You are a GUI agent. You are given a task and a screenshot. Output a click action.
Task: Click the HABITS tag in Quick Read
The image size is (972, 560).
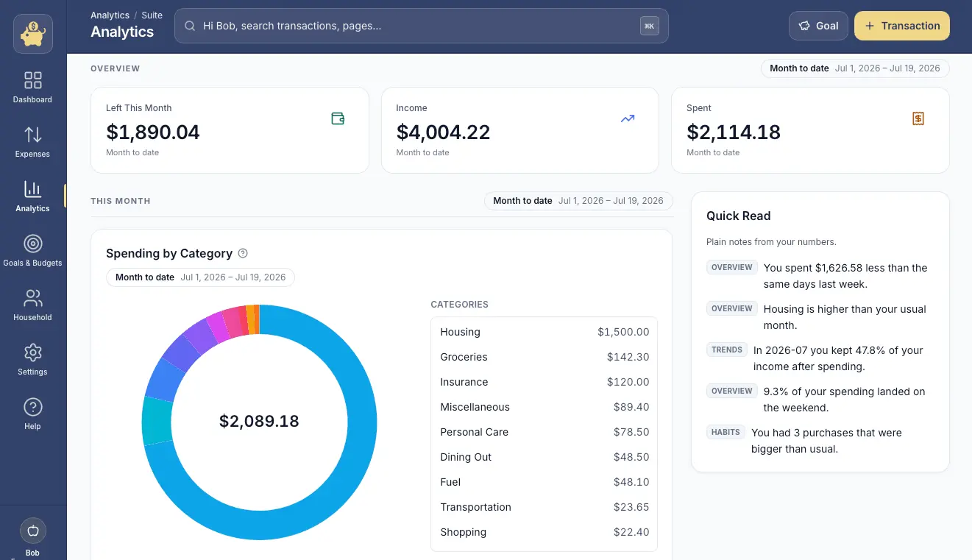726,433
